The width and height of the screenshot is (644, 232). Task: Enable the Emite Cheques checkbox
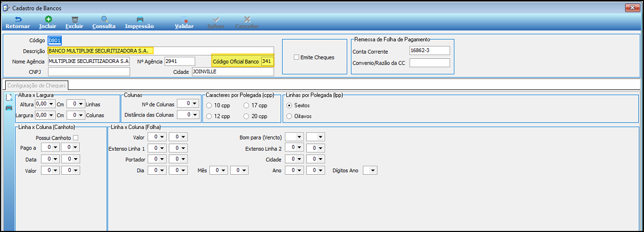[x=297, y=57]
